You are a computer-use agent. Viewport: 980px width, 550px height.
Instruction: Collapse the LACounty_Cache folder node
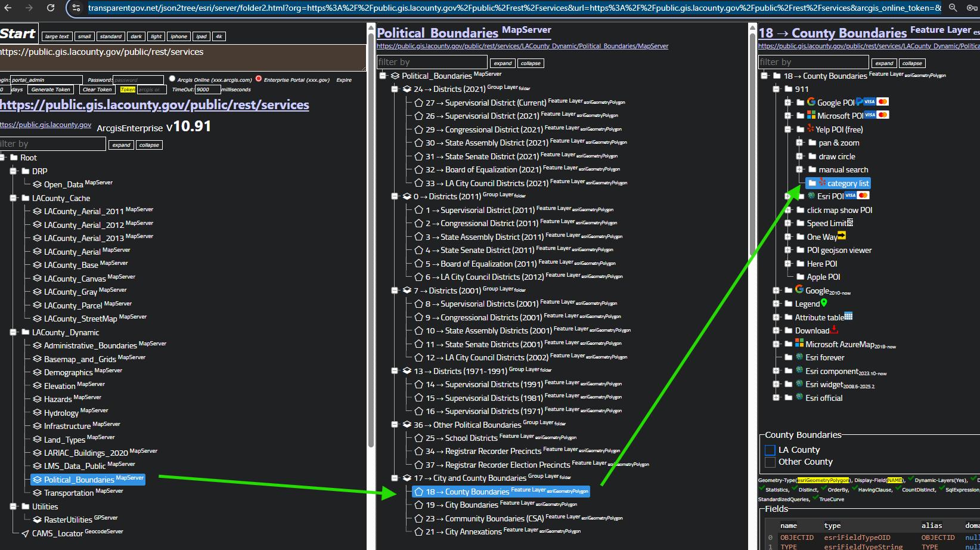(13, 198)
